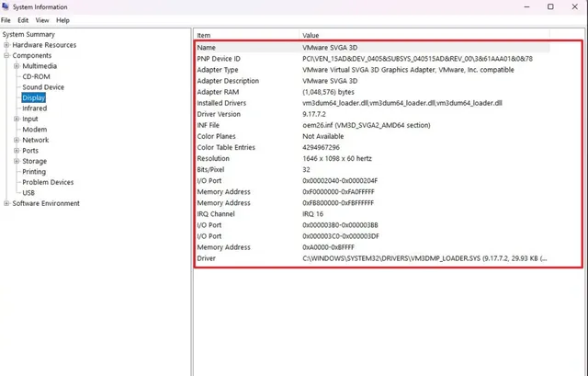This screenshot has width=588, height=376.
Task: Click the value 0xF0000000-0xFA0FFFFF
Action: coord(338,192)
